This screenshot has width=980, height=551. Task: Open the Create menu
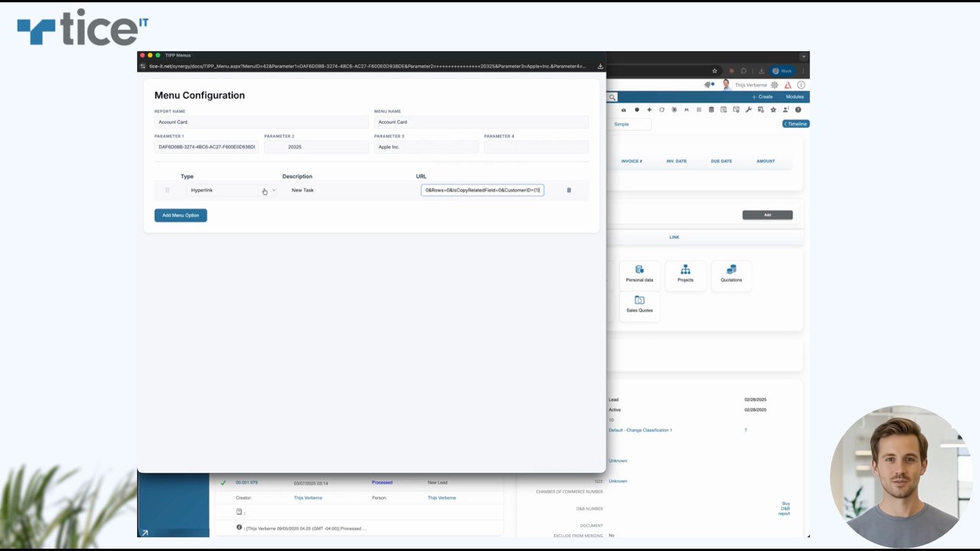(762, 97)
